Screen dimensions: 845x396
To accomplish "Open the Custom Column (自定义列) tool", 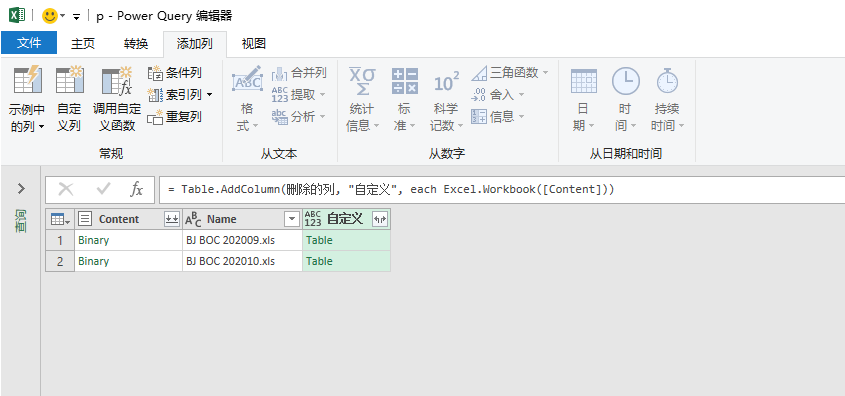I will (x=70, y=100).
